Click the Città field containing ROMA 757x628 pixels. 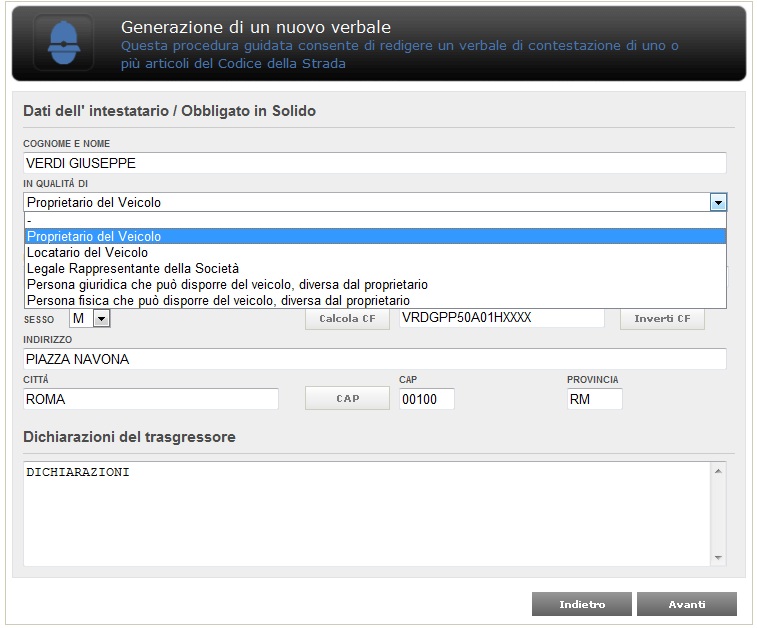(x=151, y=399)
